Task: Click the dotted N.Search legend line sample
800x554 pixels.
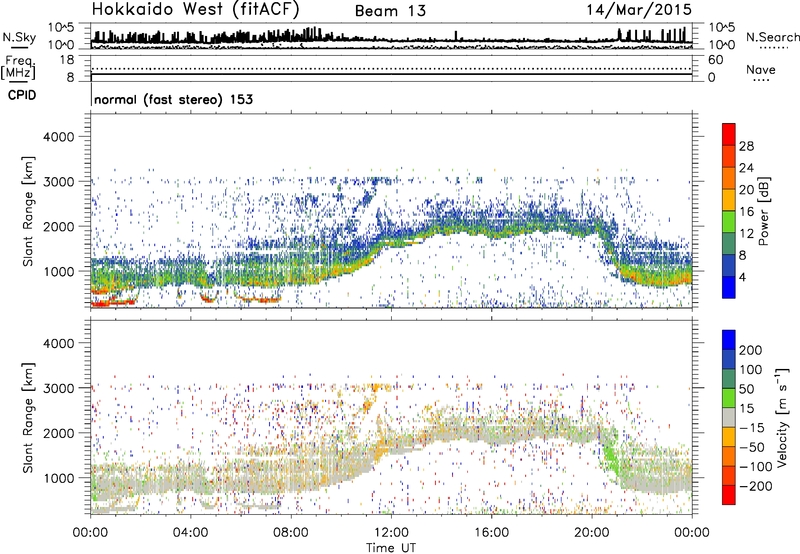Action: [x=774, y=48]
